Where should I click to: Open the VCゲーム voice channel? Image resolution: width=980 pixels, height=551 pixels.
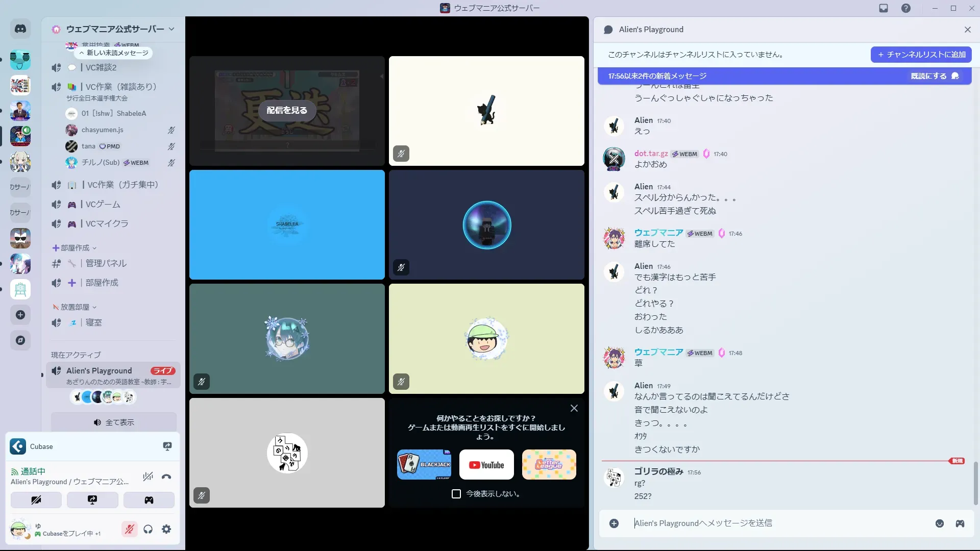coord(103,204)
